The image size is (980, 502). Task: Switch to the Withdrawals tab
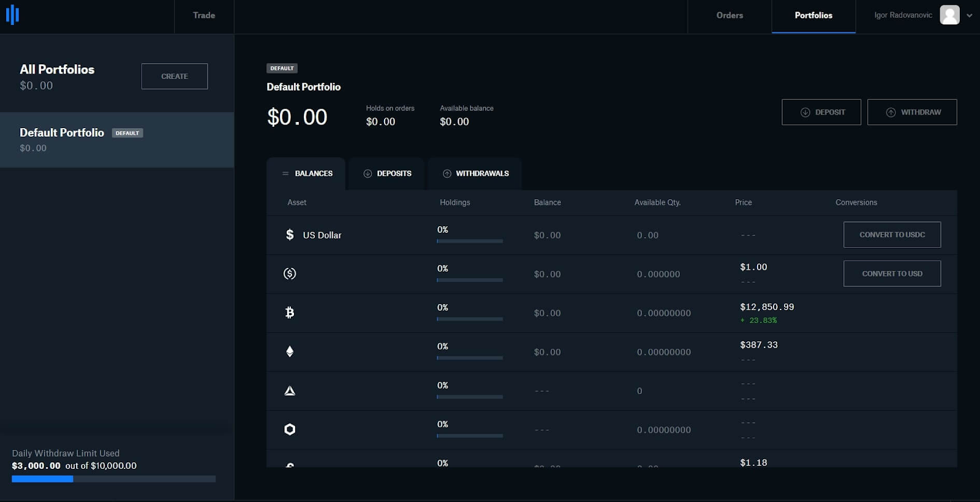[x=475, y=173]
